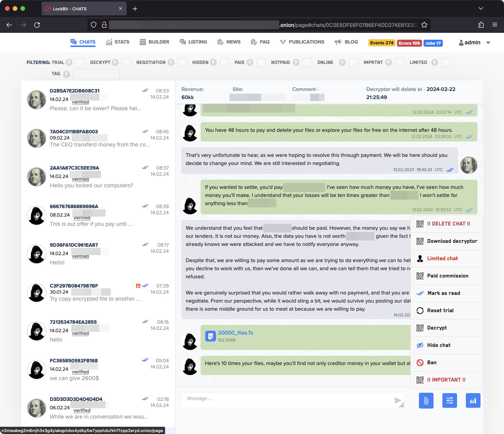Open the Errors 105 badge
Screen dimensions: 504x434
[409, 43]
